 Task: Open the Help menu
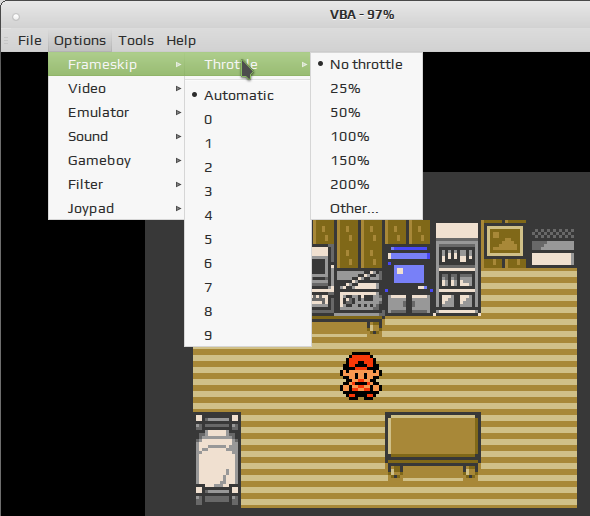[181, 40]
